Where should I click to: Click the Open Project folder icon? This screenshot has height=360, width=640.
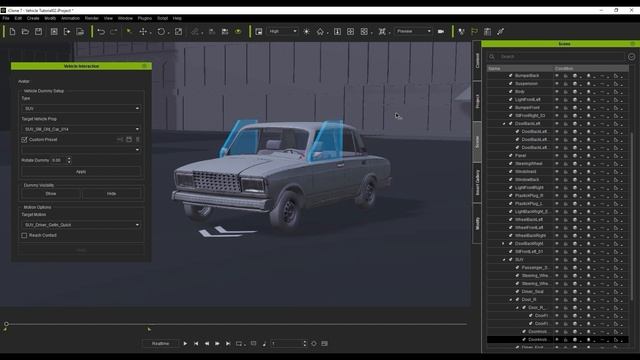pyautogui.click(x=25, y=31)
